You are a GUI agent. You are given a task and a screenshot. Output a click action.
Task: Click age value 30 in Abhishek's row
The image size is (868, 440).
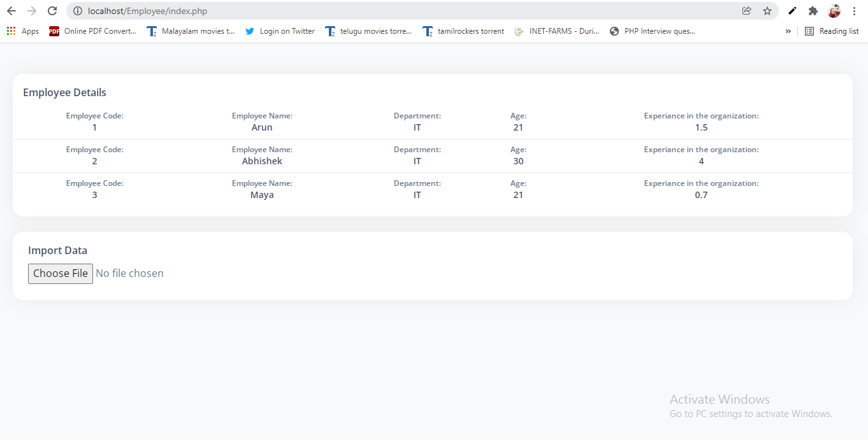point(518,161)
